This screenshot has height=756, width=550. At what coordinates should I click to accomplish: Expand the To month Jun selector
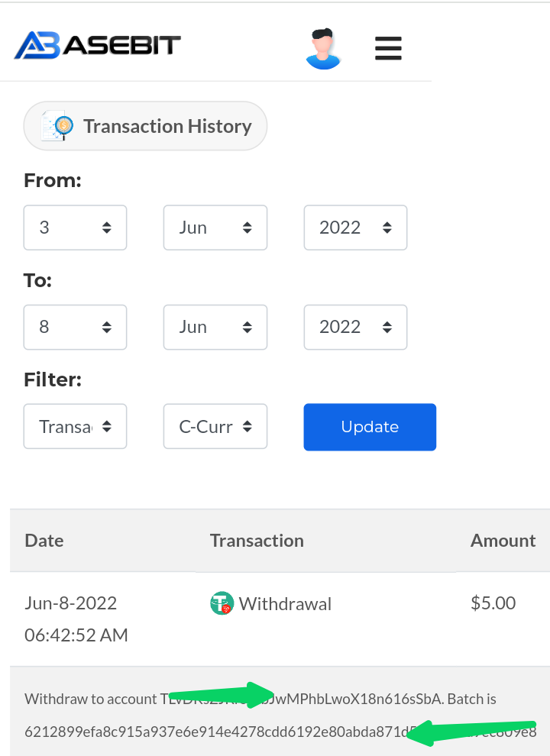215,327
